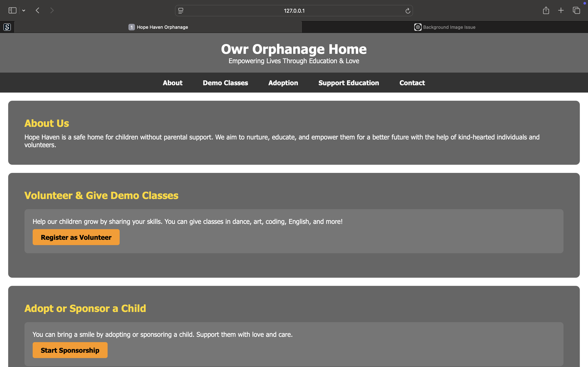The image size is (588, 367).
Task: Open the Contact nav link
Action: (412, 83)
